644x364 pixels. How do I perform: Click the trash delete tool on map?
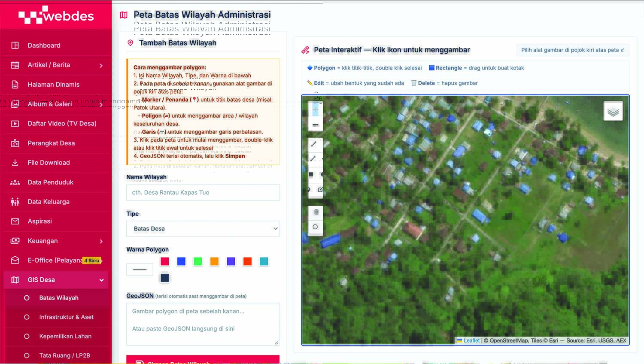coord(316,212)
